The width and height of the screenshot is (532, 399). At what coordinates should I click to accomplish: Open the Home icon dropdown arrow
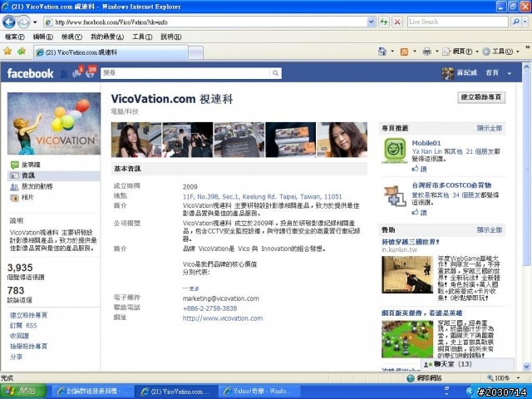click(x=392, y=52)
